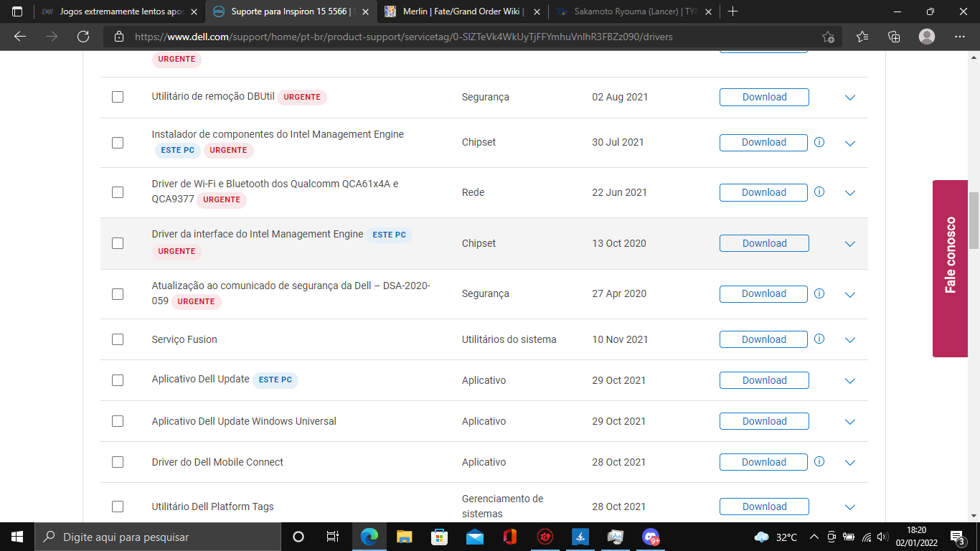Image resolution: width=980 pixels, height=551 pixels.
Task: Expand Dell Update Windows Universal details
Action: pos(850,422)
